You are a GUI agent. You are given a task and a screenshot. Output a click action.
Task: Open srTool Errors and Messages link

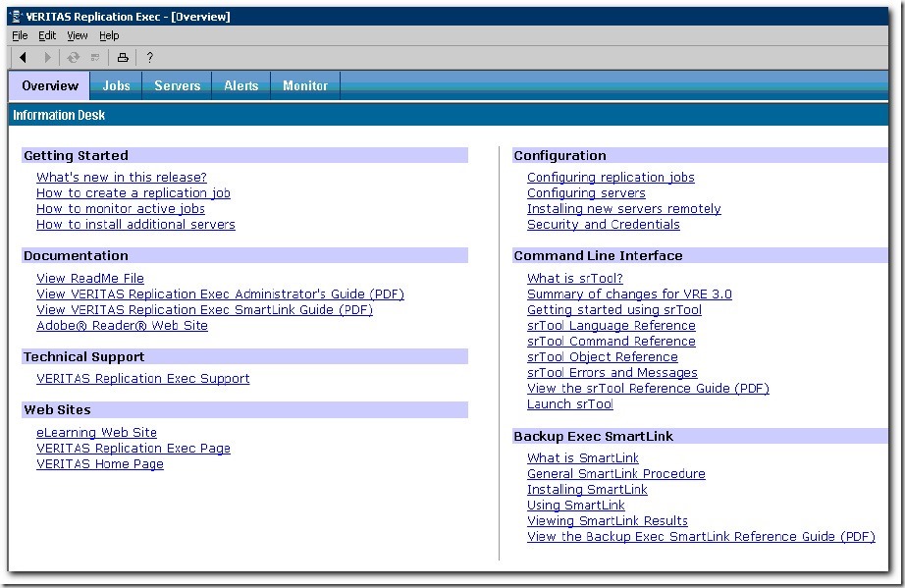612,372
